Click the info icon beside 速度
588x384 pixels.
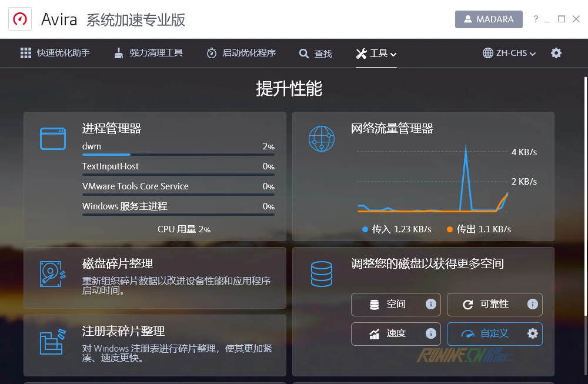[x=430, y=333]
